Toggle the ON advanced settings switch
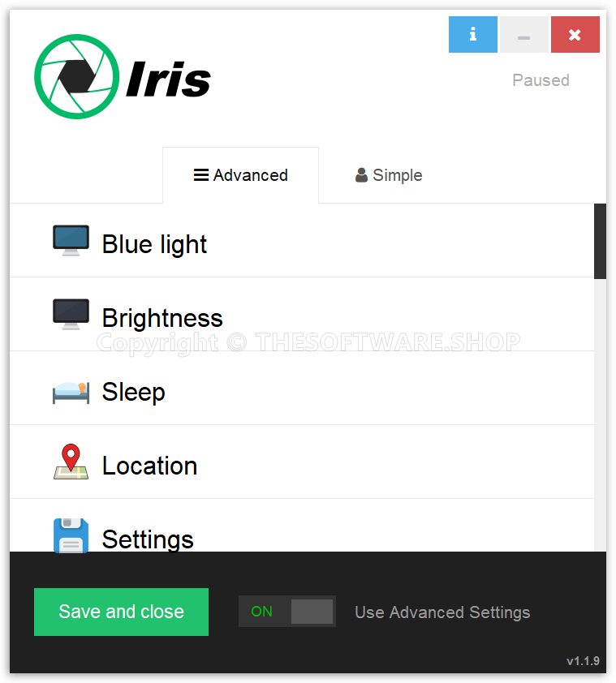Viewport: 616px width, 683px height. 286,611
